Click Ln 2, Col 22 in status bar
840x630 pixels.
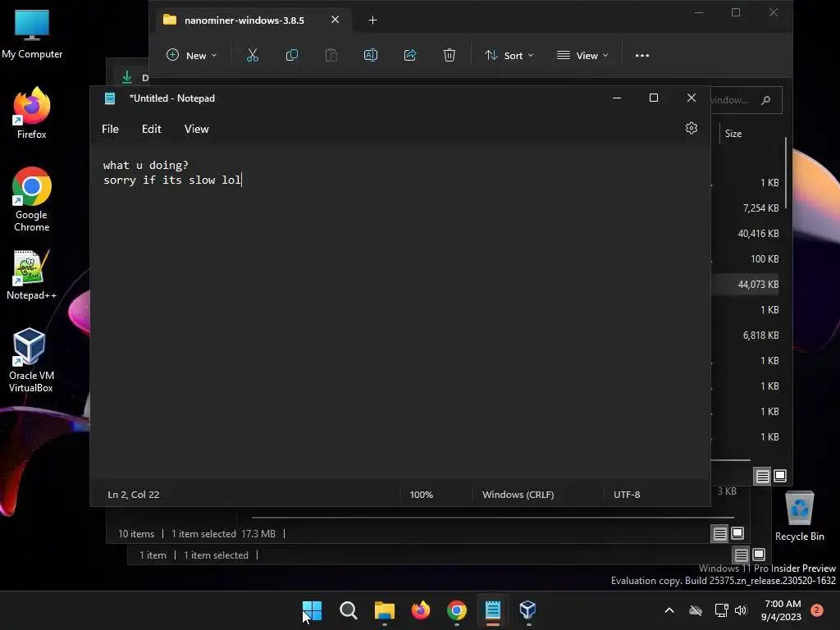pos(134,495)
